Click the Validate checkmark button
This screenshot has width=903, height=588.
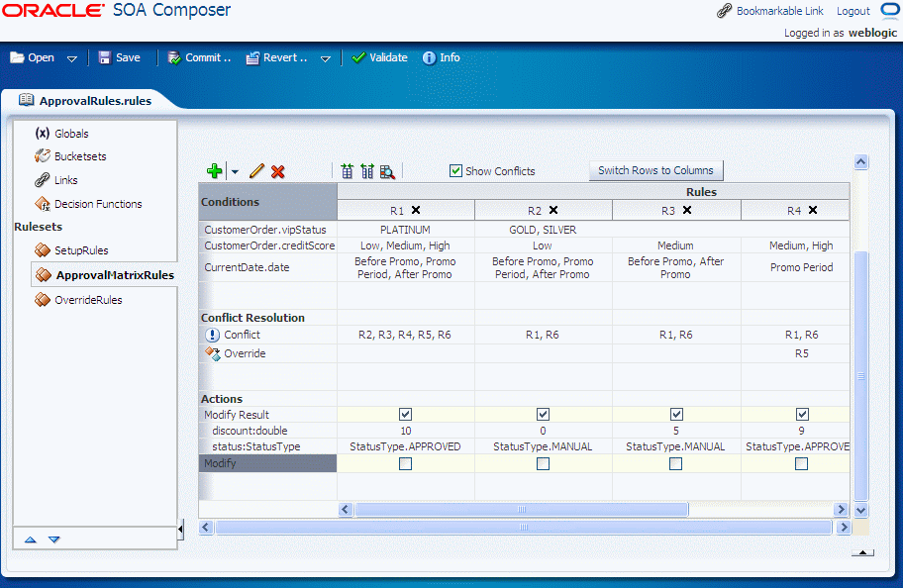(x=379, y=57)
